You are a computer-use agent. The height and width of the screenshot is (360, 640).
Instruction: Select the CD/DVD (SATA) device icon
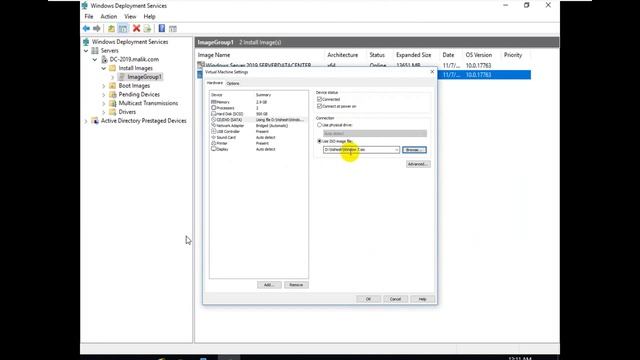click(x=213, y=120)
